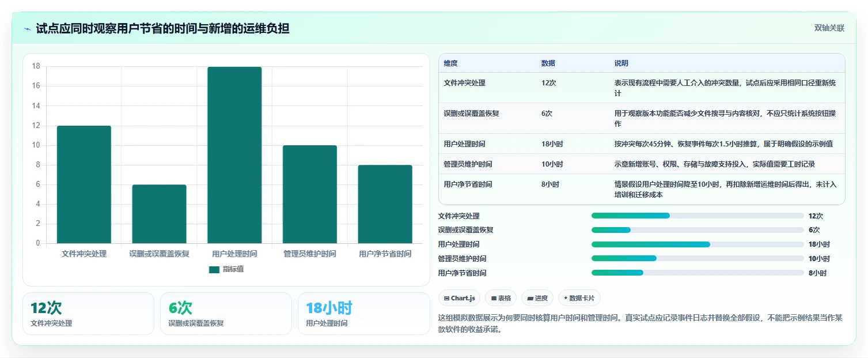This screenshot has height=358, width=868.
Task: Click the 双轴关联 label in the header
Action: [829, 28]
